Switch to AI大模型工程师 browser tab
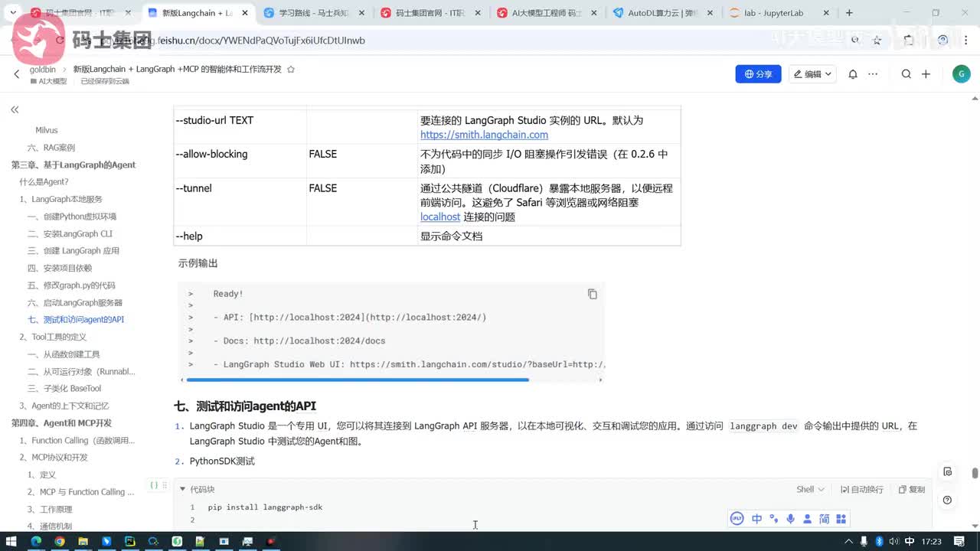980x551 pixels. point(545,13)
